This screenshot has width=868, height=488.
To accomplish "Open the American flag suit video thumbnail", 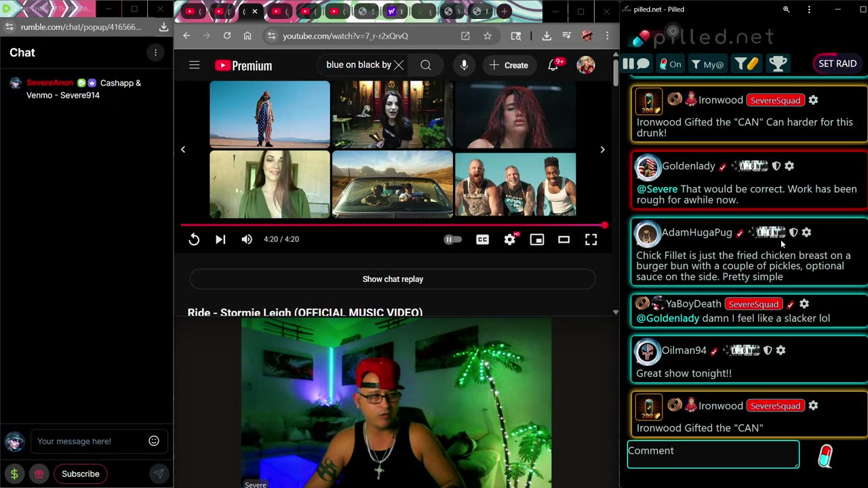I will (x=270, y=114).
